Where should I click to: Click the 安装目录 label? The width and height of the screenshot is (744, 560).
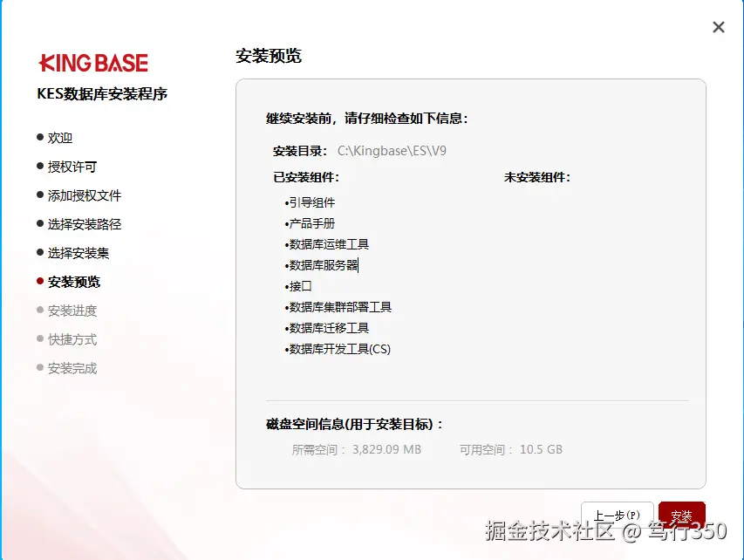[300, 152]
